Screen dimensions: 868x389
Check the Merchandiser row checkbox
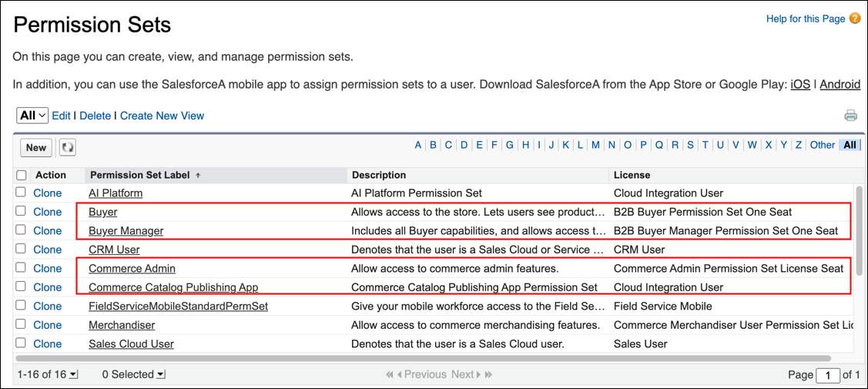point(21,325)
